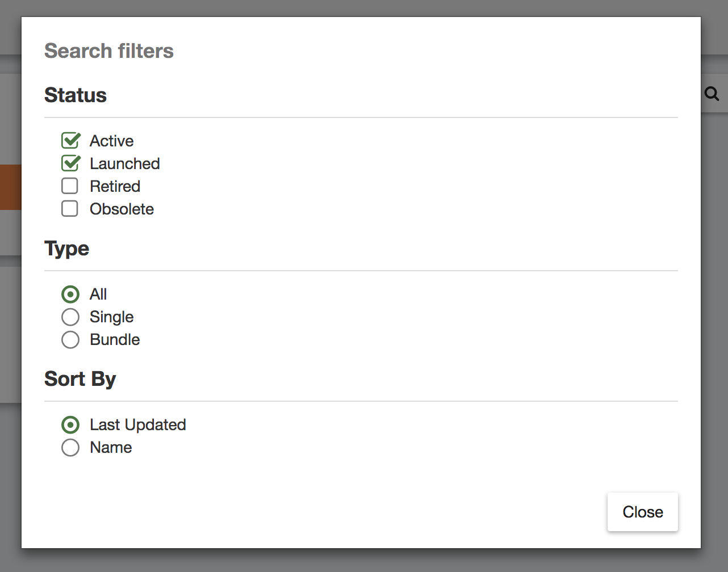This screenshot has width=728, height=572.
Task: Click the Retired label text
Action: point(115,186)
